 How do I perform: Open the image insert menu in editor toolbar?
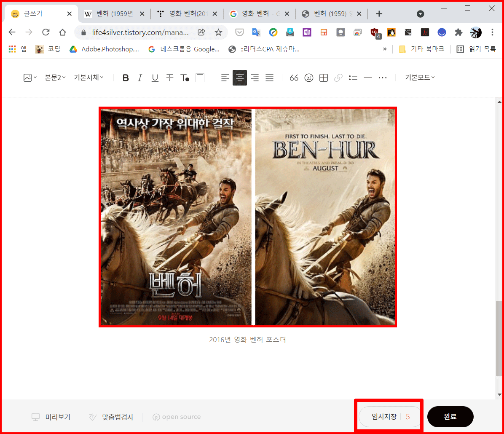click(30, 78)
